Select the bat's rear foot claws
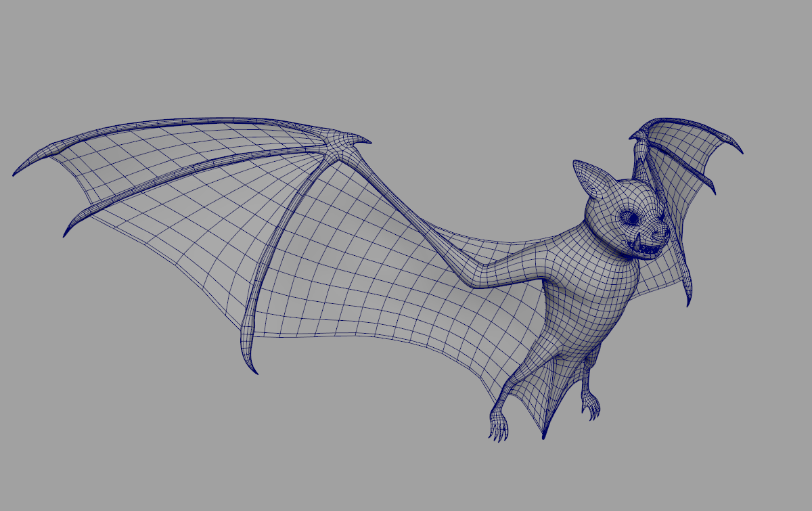 coord(592,407)
